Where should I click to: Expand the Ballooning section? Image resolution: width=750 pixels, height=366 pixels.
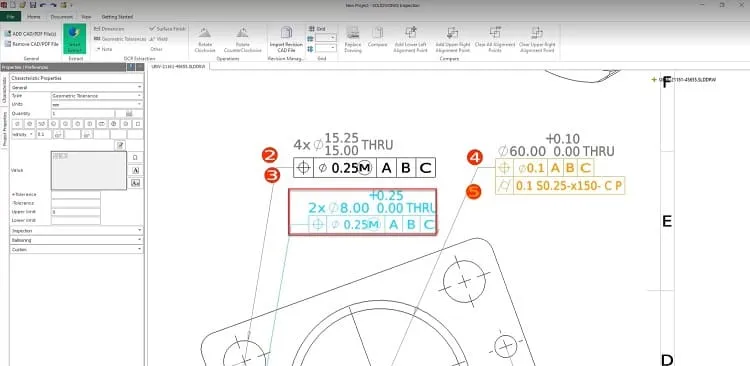click(x=77, y=240)
